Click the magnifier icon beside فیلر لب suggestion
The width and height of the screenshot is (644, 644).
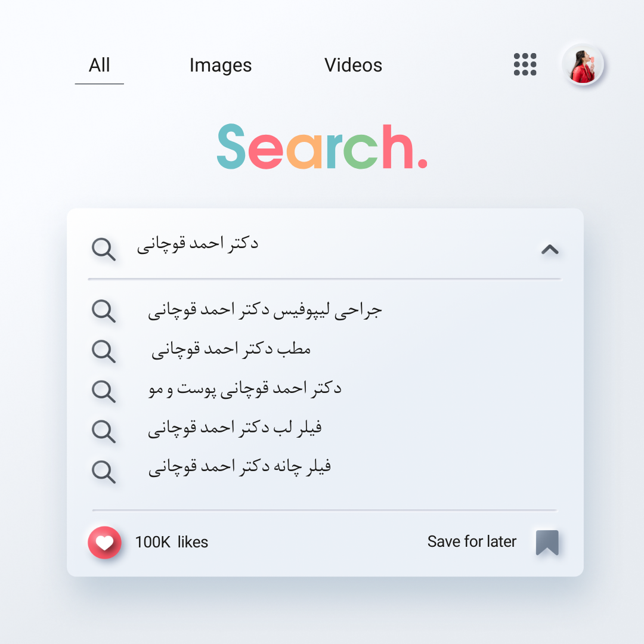pyautogui.click(x=103, y=430)
